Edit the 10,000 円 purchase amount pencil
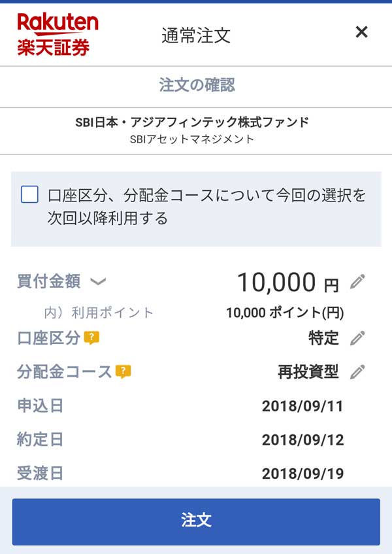This screenshot has height=554, width=392. point(357,282)
